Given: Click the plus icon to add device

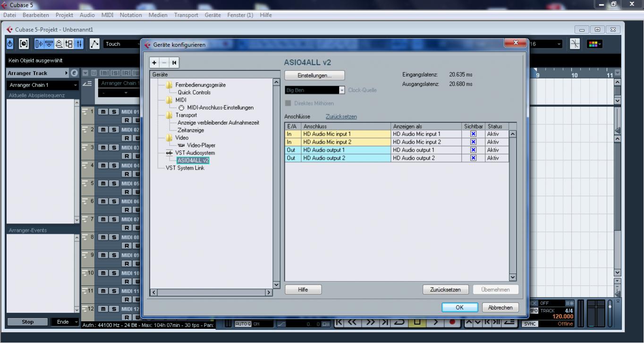Looking at the screenshot, I should point(154,62).
